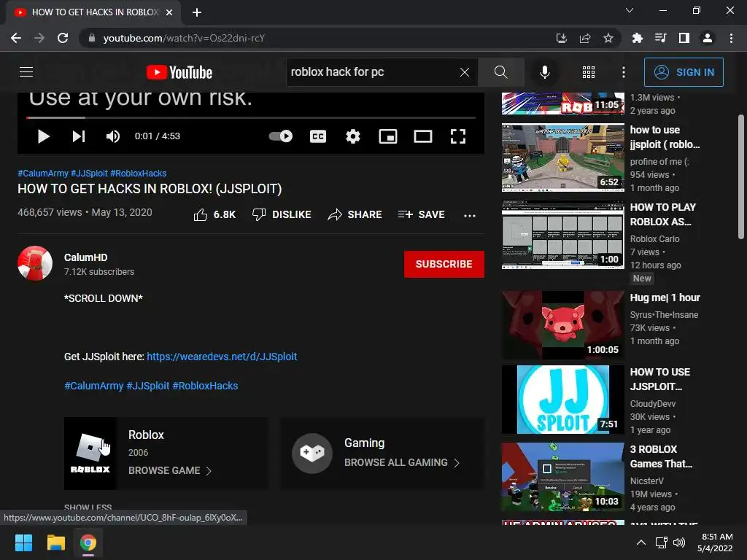Viewport: 747px width, 560px height.
Task: Open media control icon
Action: [x=660, y=38]
